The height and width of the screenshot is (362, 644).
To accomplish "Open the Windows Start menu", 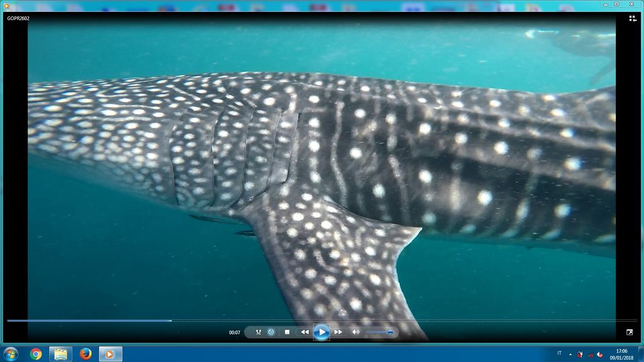I will click(x=11, y=354).
